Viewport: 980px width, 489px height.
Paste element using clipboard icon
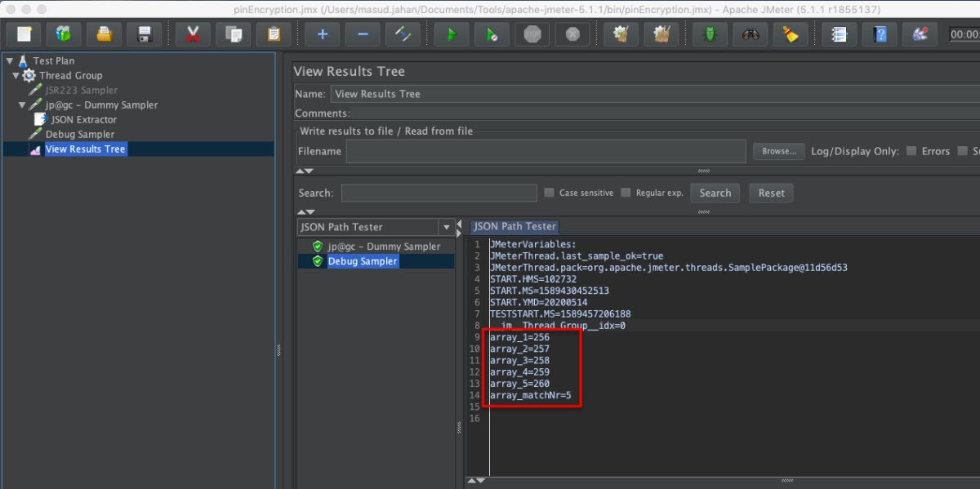274,34
